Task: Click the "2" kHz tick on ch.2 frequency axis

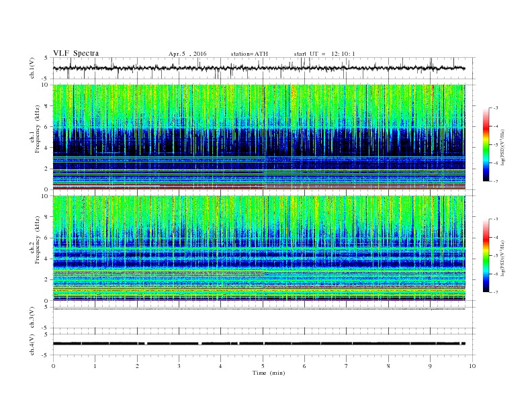Action: [46, 280]
